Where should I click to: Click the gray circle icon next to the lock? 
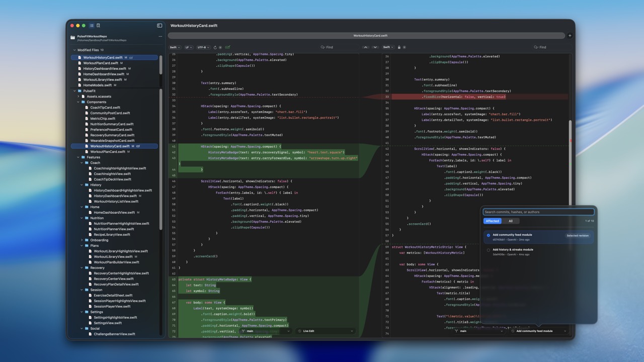(404, 47)
